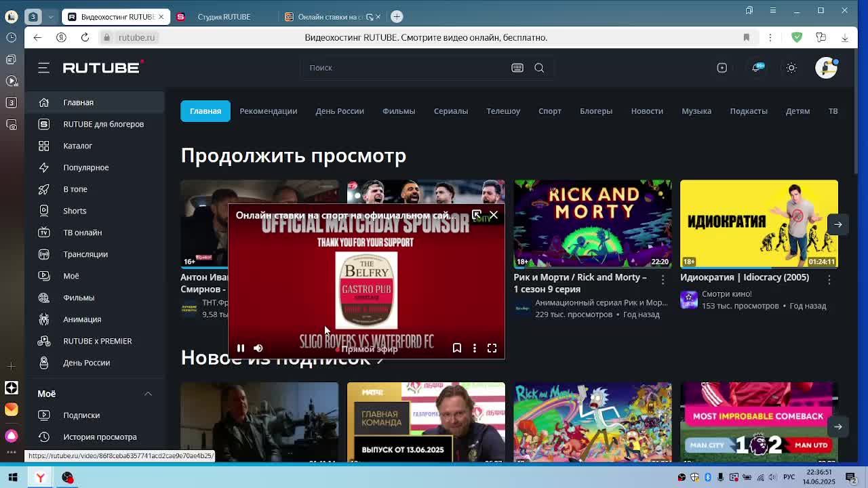The height and width of the screenshot is (488, 868).
Task: Open Yandex Browser from the taskbar
Action: [40, 477]
